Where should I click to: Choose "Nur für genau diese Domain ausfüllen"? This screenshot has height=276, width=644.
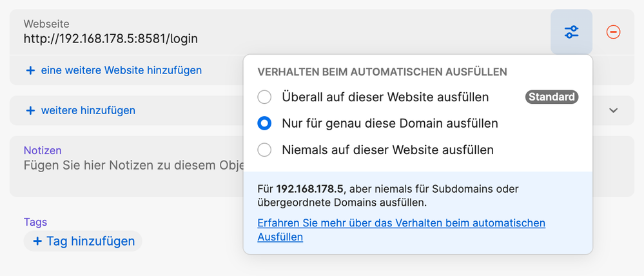(264, 123)
